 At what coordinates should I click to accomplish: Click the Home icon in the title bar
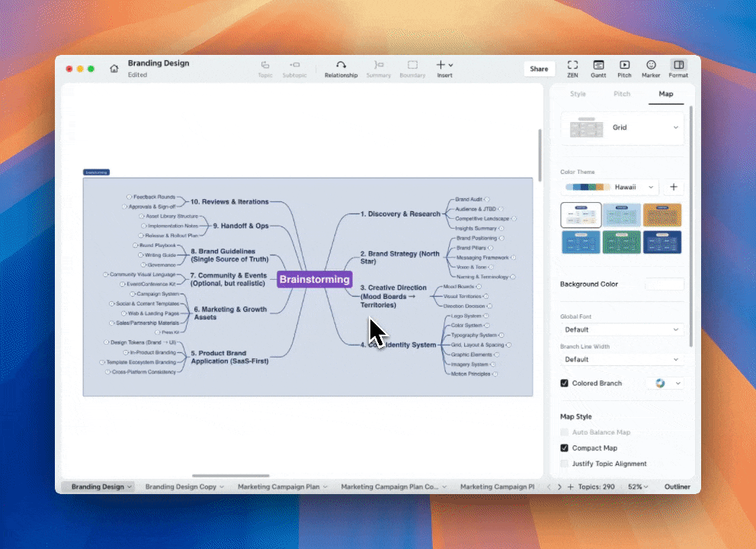114,69
